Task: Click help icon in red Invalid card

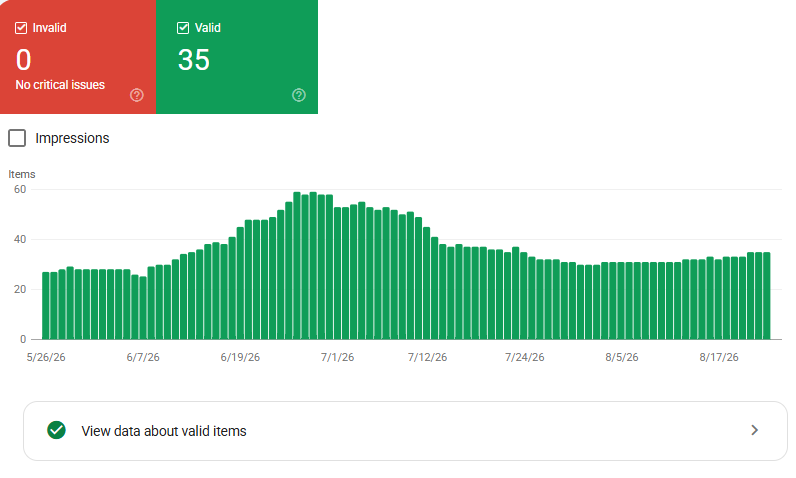Action: [137, 95]
